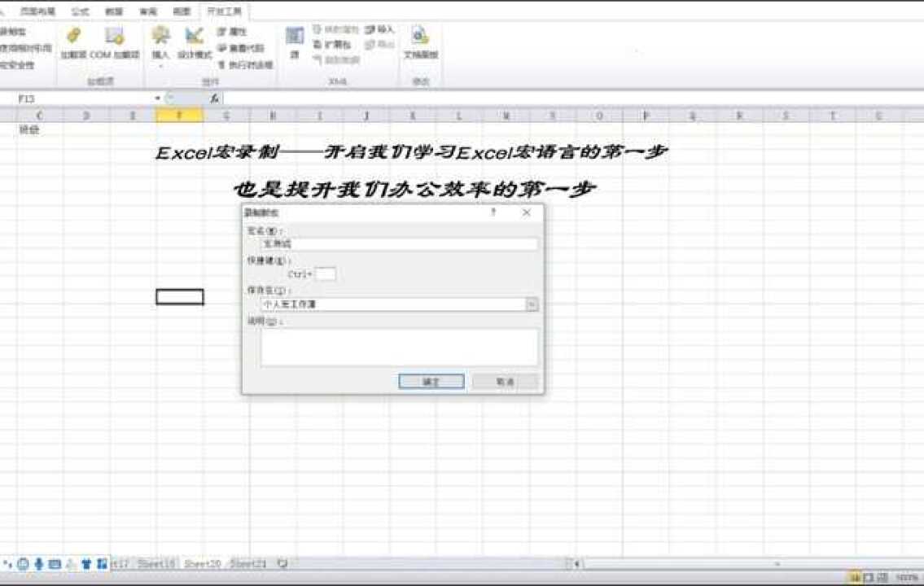Screen dimensions: 924x586
Task: Click the OK (确定) button
Action: coord(431,382)
